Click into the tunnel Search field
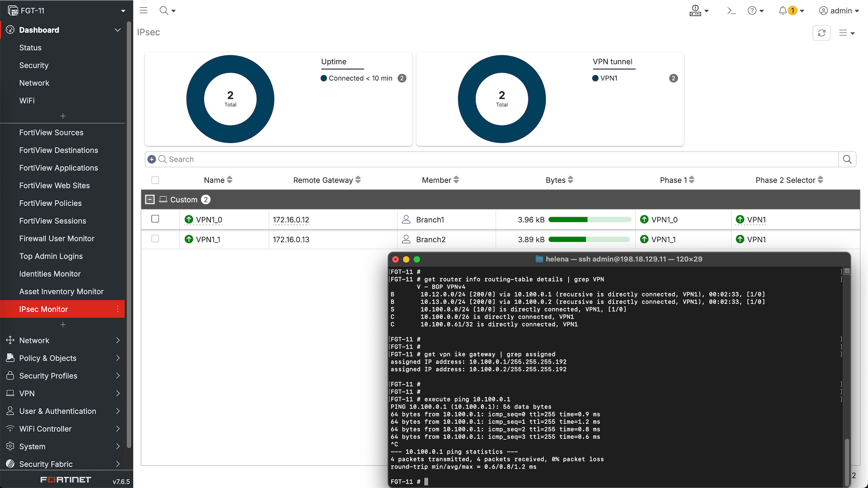868x488 pixels. tap(497, 159)
